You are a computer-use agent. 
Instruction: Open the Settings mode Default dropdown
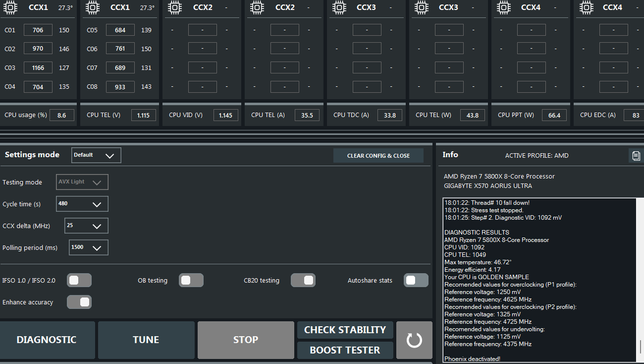[x=96, y=155]
